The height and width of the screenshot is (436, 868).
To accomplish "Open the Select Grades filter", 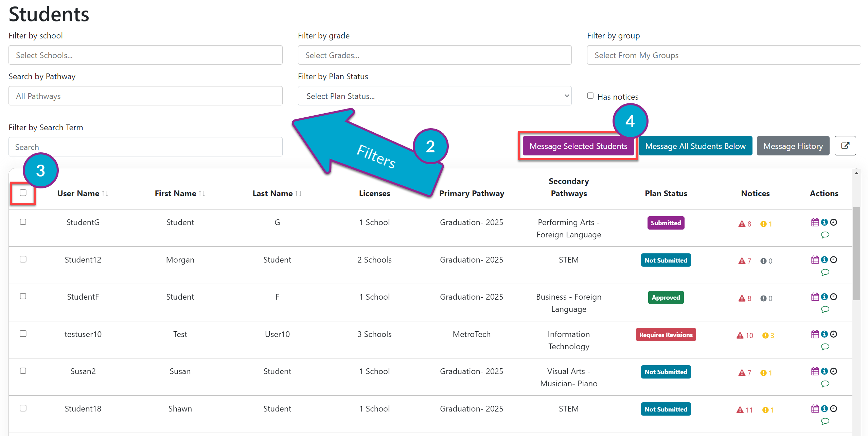I will (435, 55).
